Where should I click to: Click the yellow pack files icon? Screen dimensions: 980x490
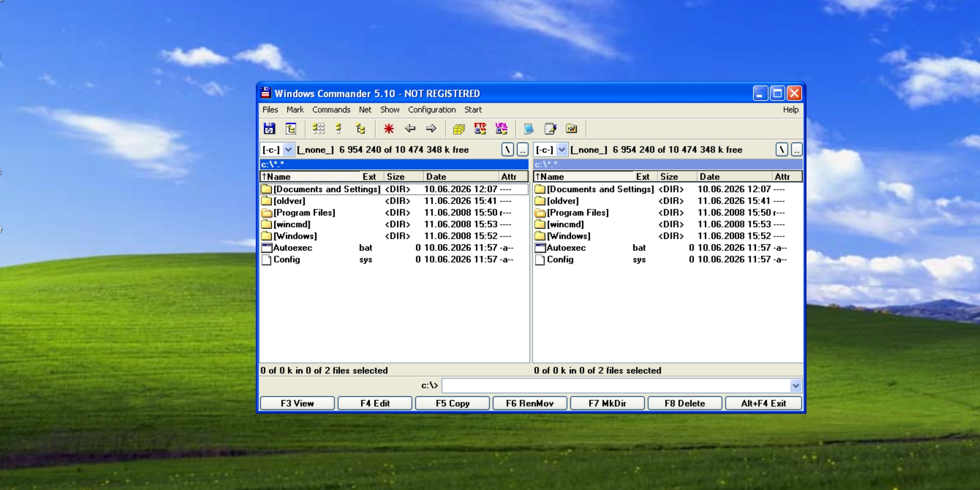coord(459,129)
